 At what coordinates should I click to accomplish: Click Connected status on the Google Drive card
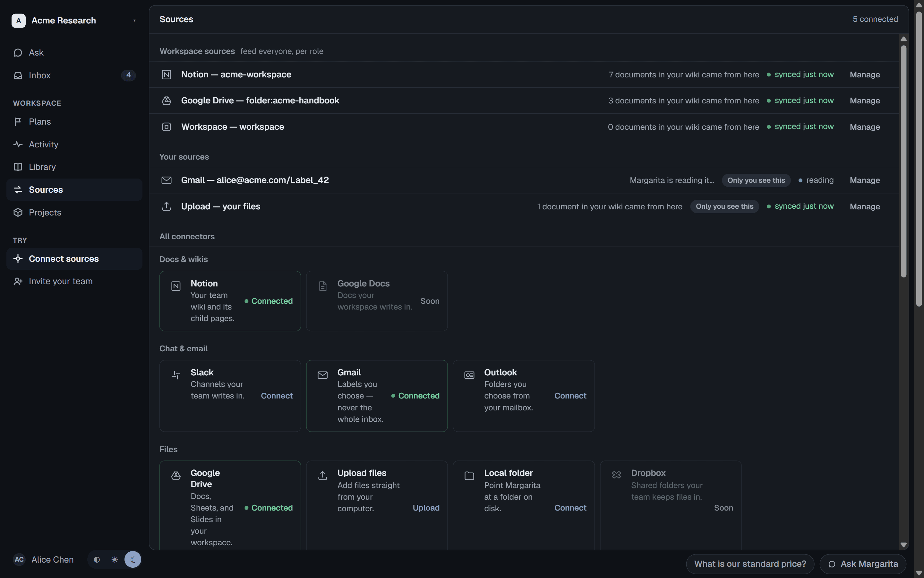point(269,508)
